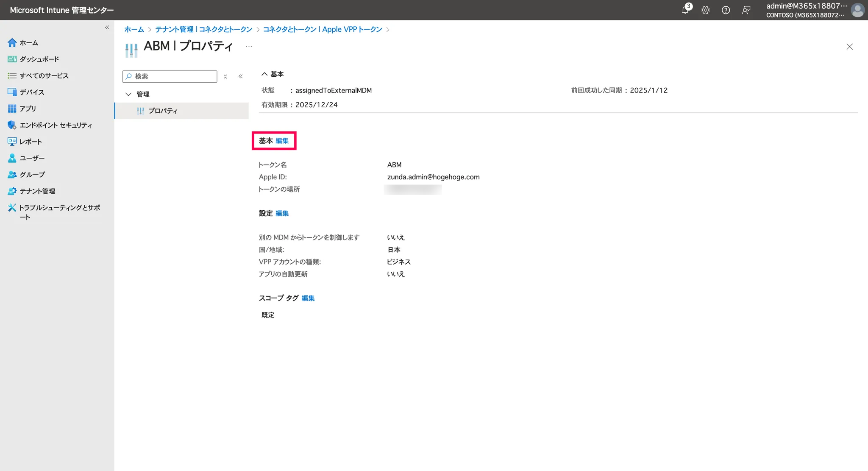Select the アプリの自動更新 いいえ value
Image resolution: width=868 pixels, height=471 pixels.
396,274
